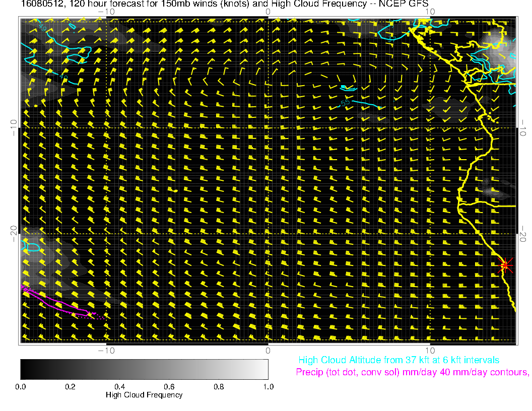Click the 0.4 tick on colorbar
The image size is (532, 411).
click(119, 386)
